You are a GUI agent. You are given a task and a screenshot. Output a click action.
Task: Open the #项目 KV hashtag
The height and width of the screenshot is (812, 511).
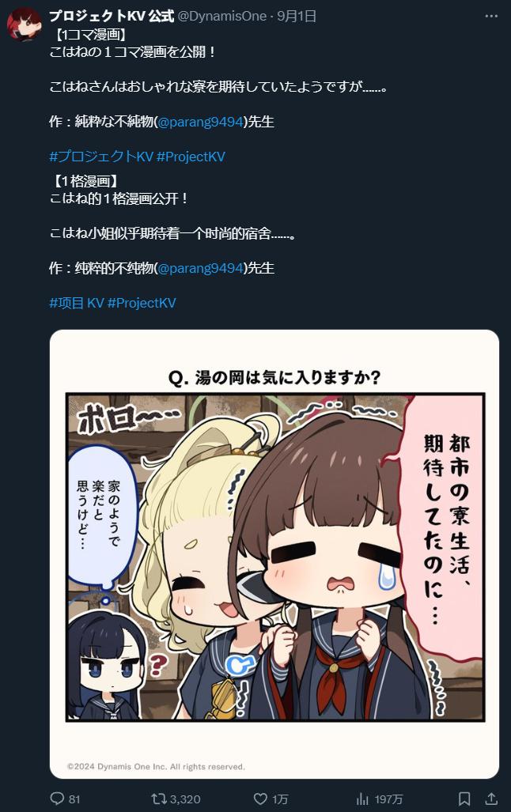(77, 303)
